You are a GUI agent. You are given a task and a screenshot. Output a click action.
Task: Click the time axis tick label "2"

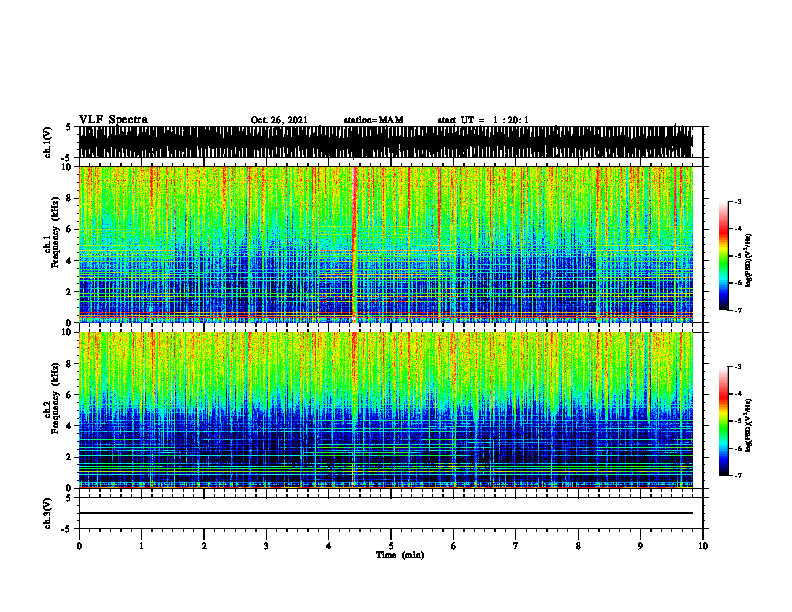[204, 546]
